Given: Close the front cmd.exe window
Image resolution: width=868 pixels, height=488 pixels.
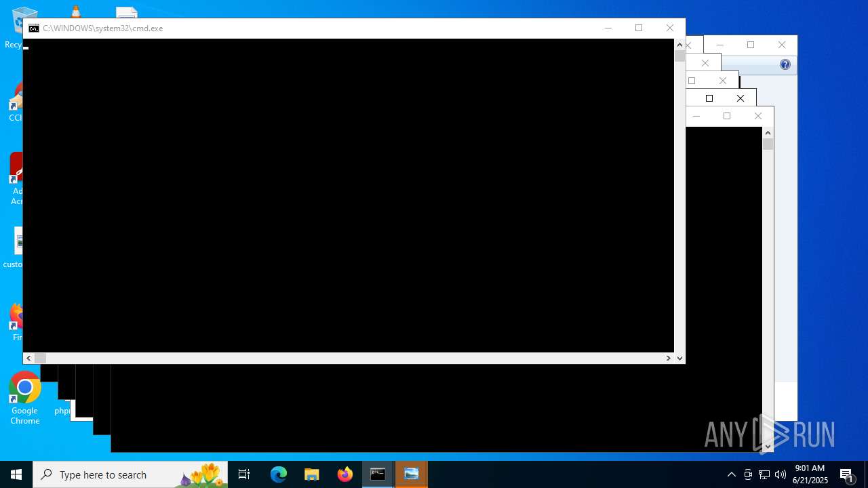Looking at the screenshot, I should tap(670, 28).
